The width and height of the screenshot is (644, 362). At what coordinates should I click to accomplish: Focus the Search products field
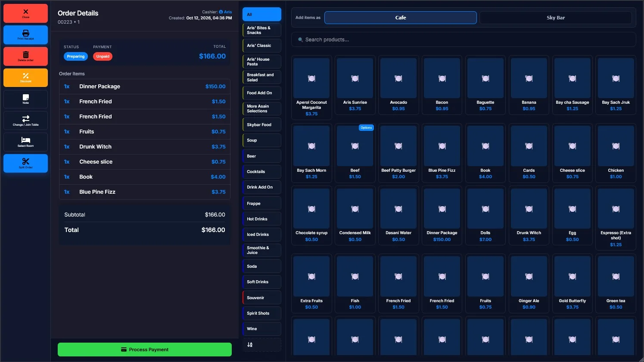coord(464,40)
